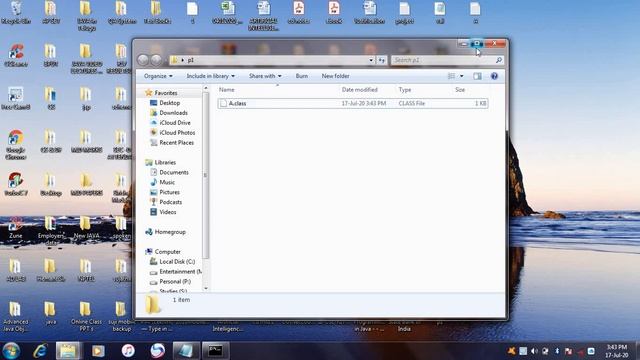Open media player taskbar icon

pyautogui.click(x=98, y=351)
